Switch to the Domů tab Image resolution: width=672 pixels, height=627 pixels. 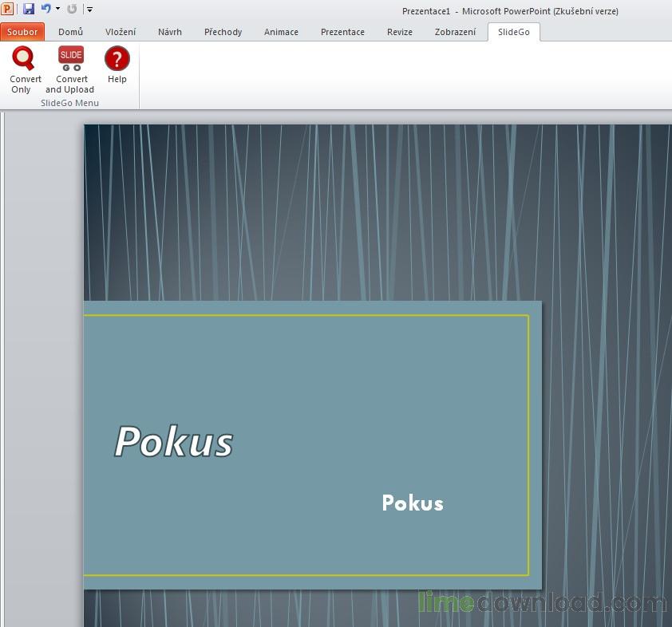(x=71, y=32)
